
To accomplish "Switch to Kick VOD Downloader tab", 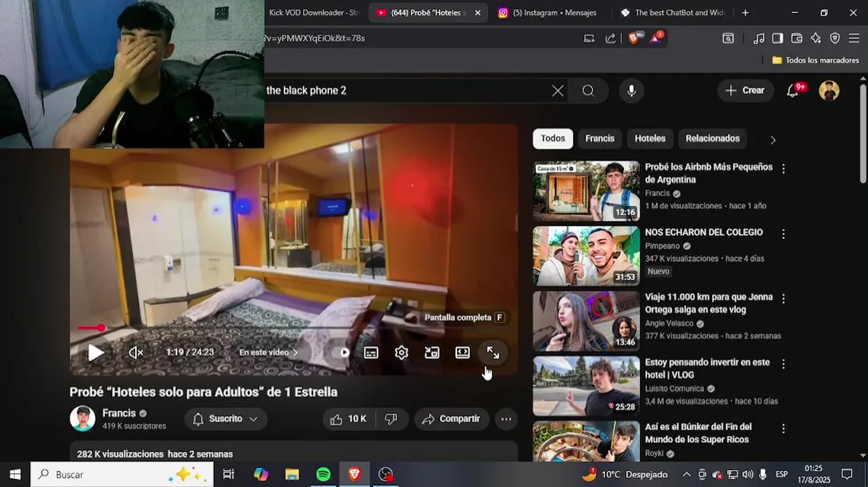I will (315, 13).
